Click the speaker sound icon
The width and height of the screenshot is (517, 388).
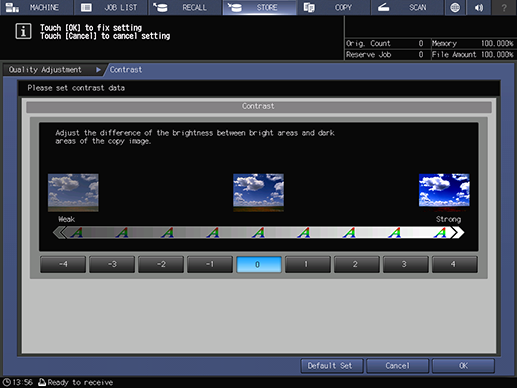pos(479,7)
